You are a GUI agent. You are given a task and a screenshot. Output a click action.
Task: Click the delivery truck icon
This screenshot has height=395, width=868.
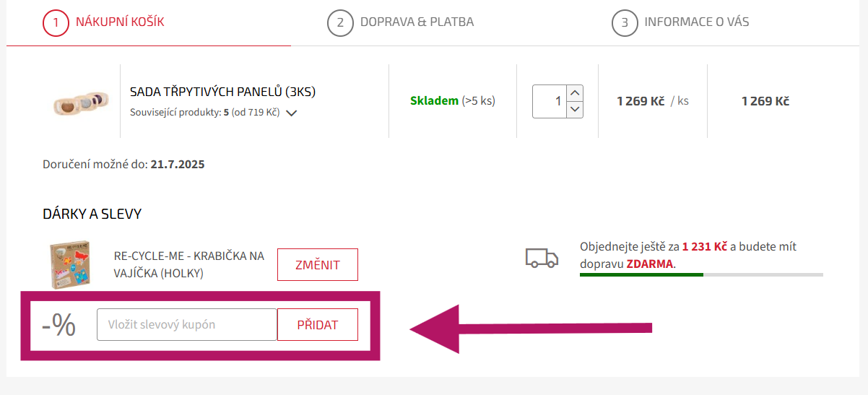click(x=542, y=258)
